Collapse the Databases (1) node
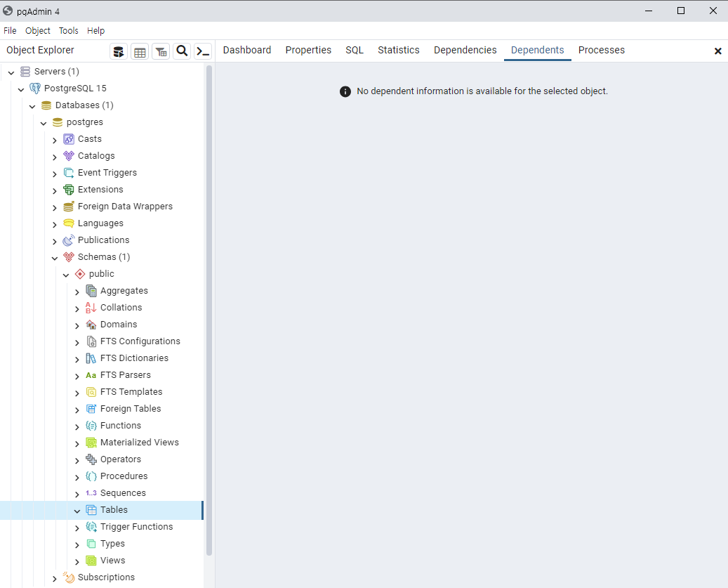The width and height of the screenshot is (728, 588). [32, 106]
